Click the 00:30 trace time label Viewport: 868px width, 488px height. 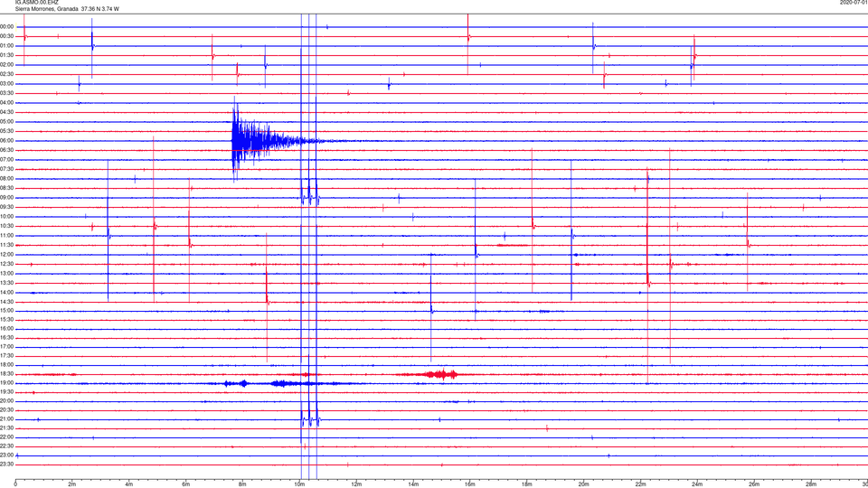tap(7, 36)
